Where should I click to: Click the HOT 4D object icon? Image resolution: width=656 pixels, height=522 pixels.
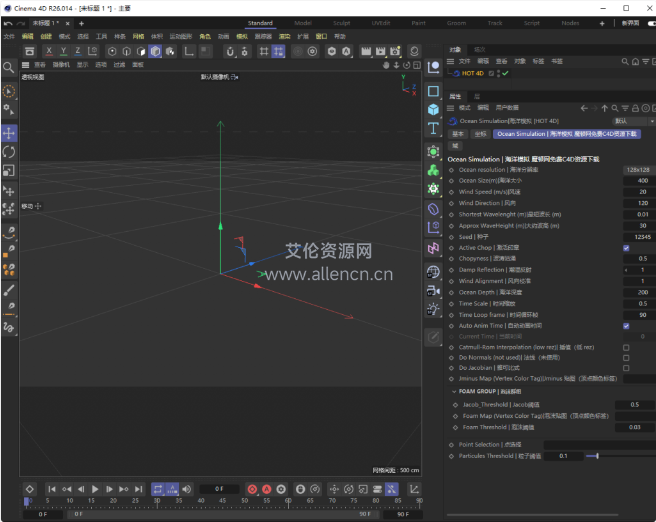pos(456,73)
